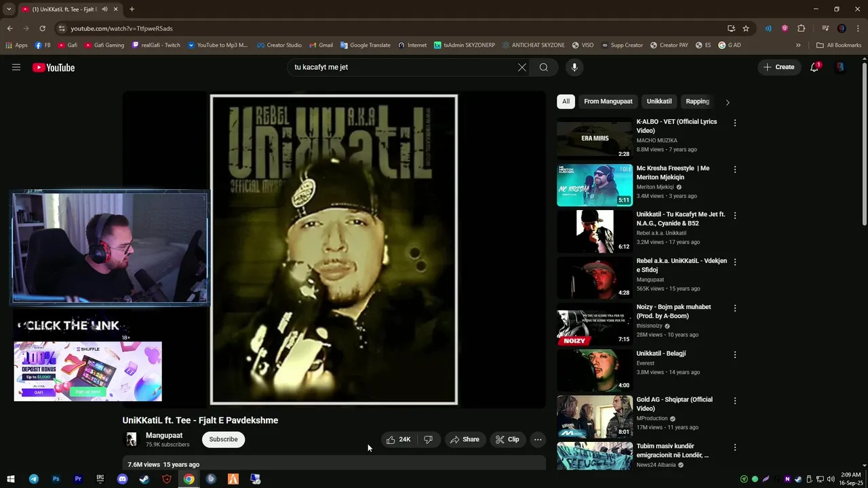Click the browser address bar URL
Viewport: 868px width, 488px height.
click(121, 28)
